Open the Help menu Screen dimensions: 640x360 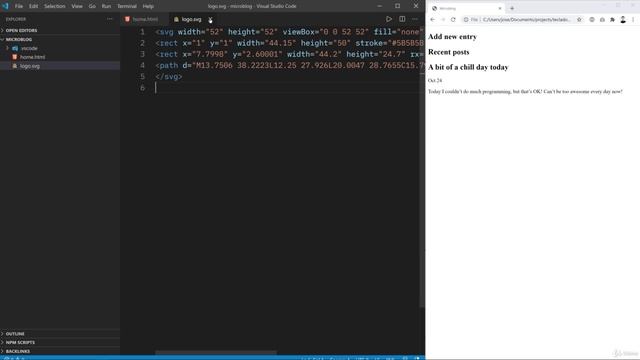tap(148, 6)
